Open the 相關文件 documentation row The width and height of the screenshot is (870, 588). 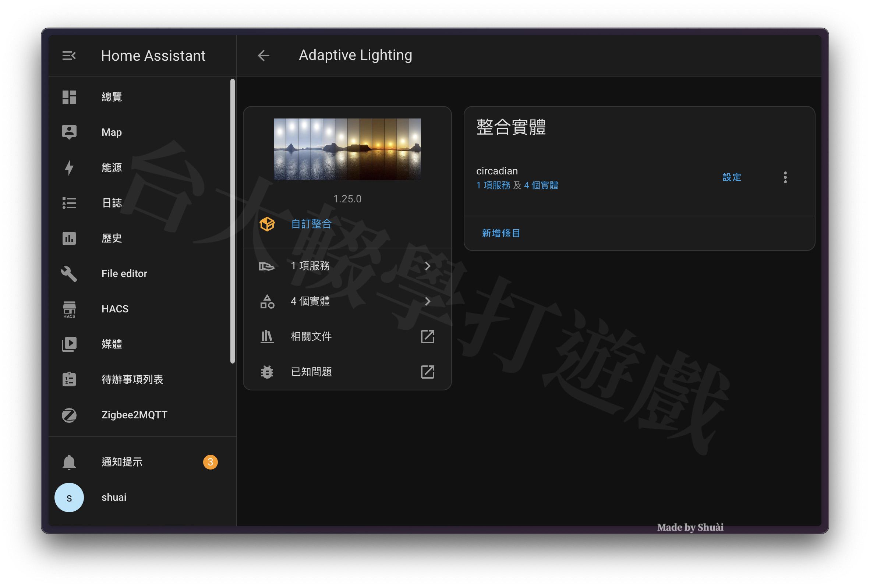pyautogui.click(x=347, y=336)
